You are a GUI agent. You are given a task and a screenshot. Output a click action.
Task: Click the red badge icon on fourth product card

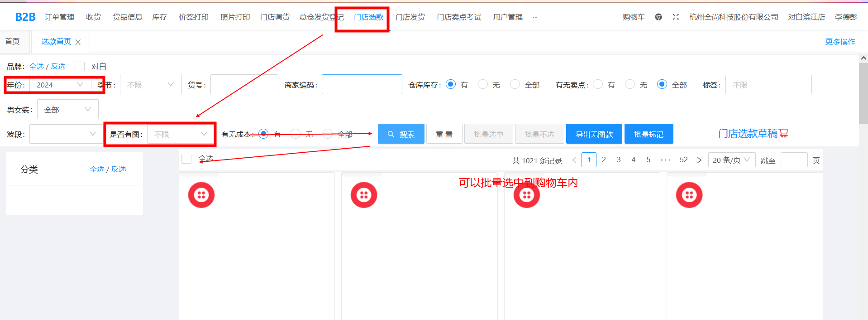pos(689,195)
